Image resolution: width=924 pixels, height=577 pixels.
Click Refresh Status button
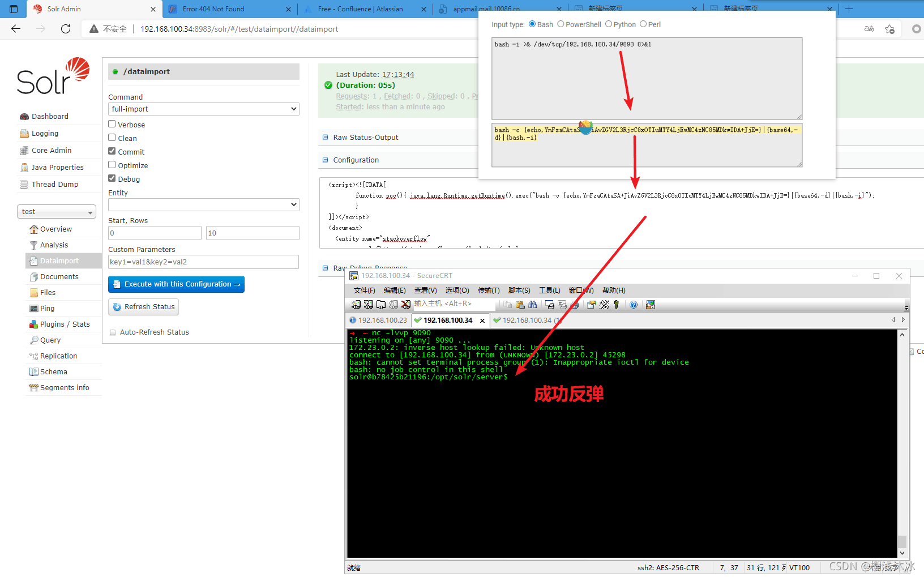click(143, 307)
